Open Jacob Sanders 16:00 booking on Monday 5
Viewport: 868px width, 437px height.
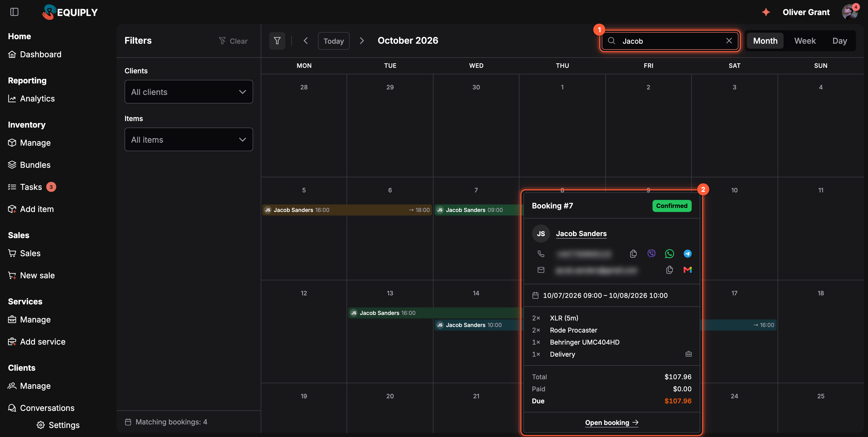pos(347,209)
